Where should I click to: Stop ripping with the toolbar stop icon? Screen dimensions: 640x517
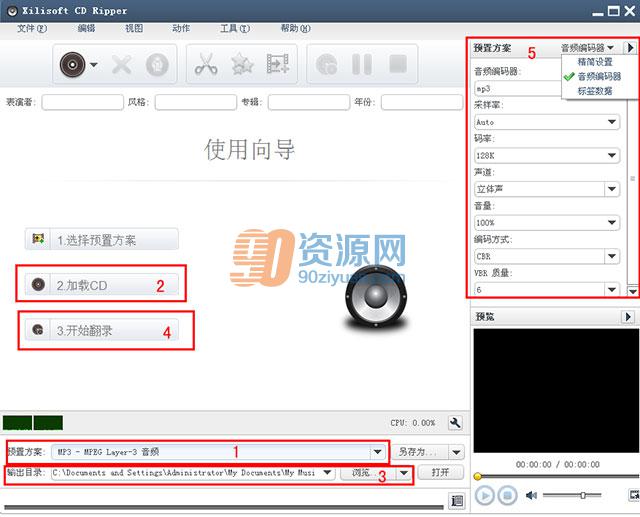pos(398,64)
